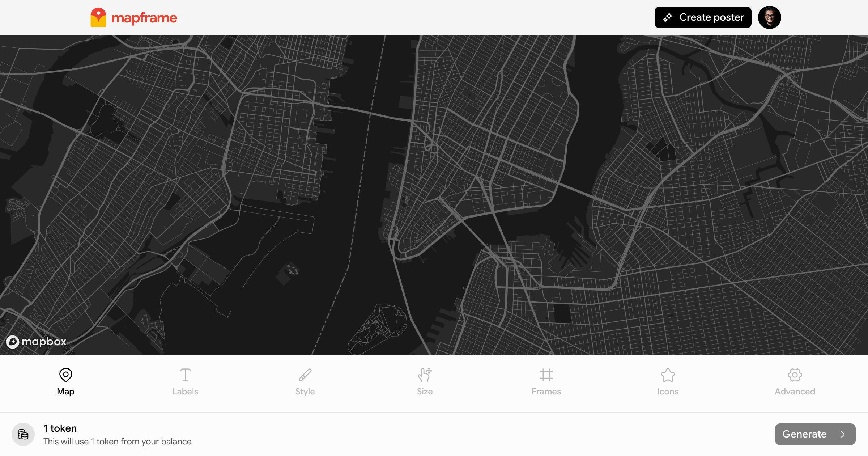868x456 pixels.
Task: Open the Icons star panel
Action: pos(668,375)
